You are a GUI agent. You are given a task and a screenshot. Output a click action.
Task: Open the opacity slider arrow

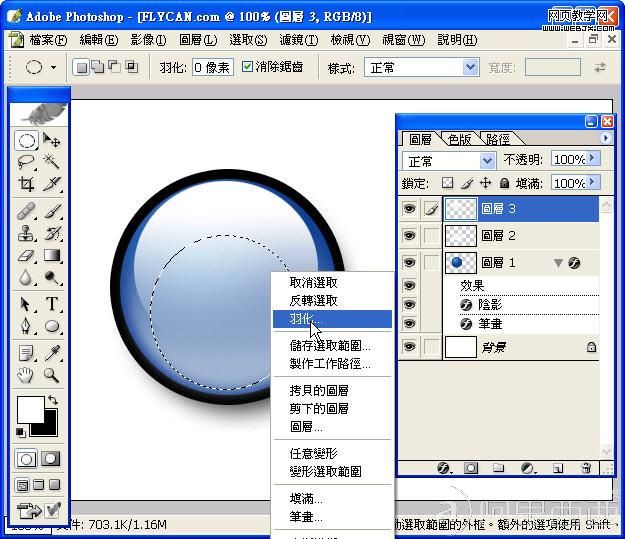592,158
